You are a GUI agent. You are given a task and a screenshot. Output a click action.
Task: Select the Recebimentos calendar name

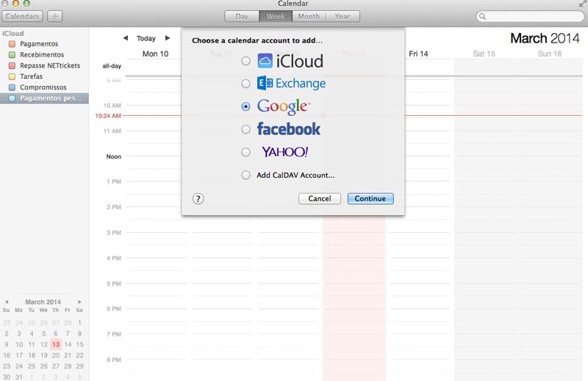click(x=42, y=55)
